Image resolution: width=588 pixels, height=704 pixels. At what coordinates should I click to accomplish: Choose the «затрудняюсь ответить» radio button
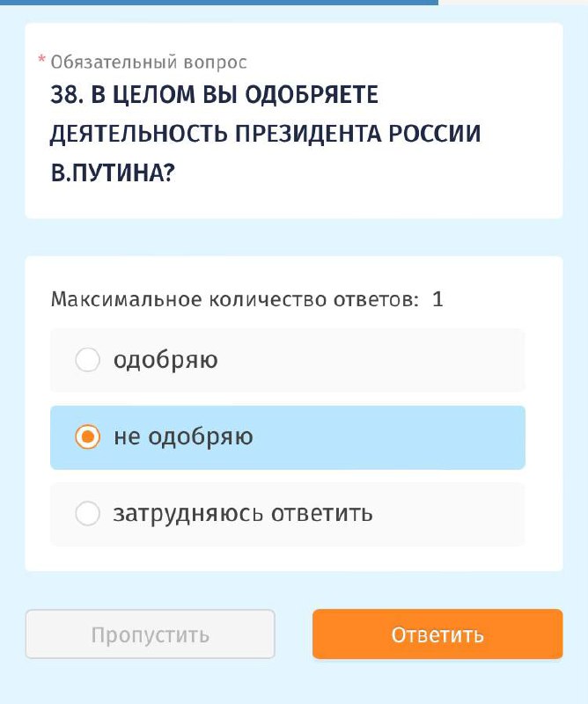(x=88, y=514)
